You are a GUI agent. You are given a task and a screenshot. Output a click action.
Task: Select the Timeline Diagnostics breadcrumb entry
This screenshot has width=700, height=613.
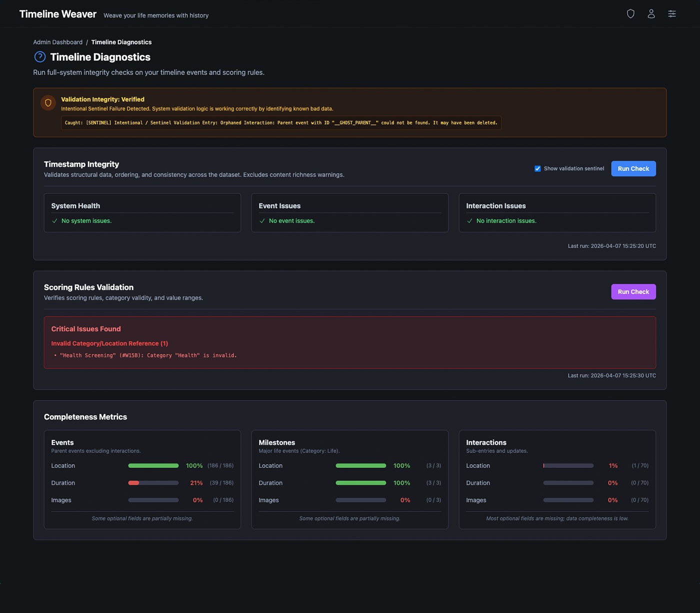tap(121, 42)
